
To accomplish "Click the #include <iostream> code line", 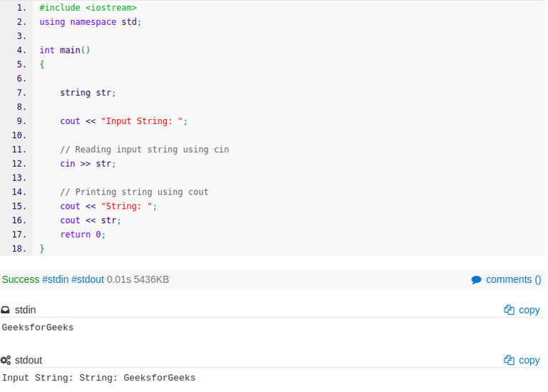I will [x=88, y=8].
